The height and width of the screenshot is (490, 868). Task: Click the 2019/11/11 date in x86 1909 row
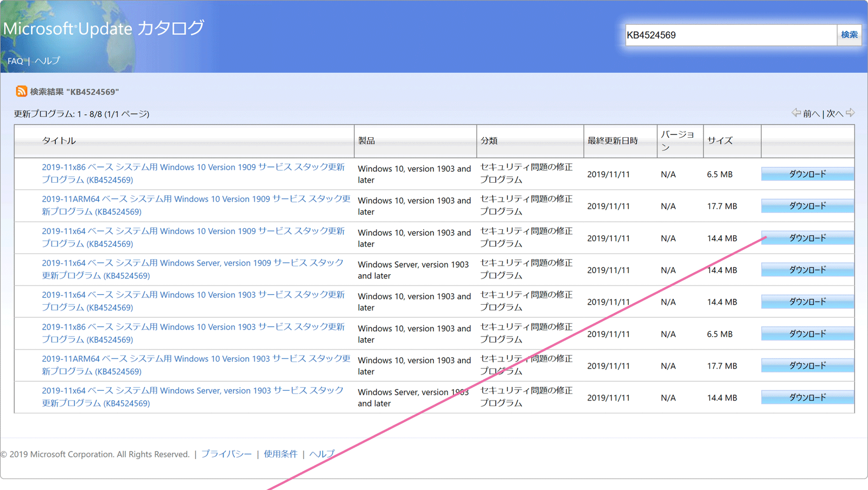pyautogui.click(x=609, y=175)
